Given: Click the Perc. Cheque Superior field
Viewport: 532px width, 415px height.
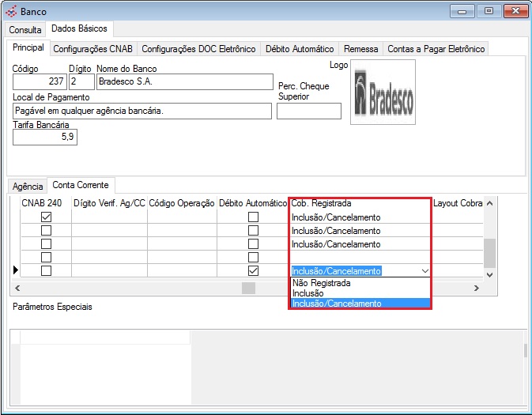Looking at the screenshot, I should pos(308,111).
